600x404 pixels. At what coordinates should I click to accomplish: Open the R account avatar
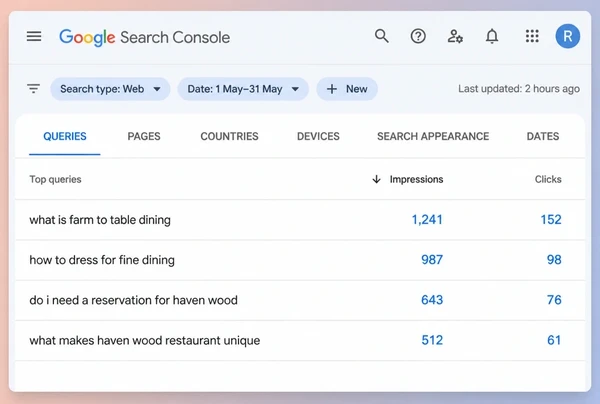pyautogui.click(x=567, y=36)
